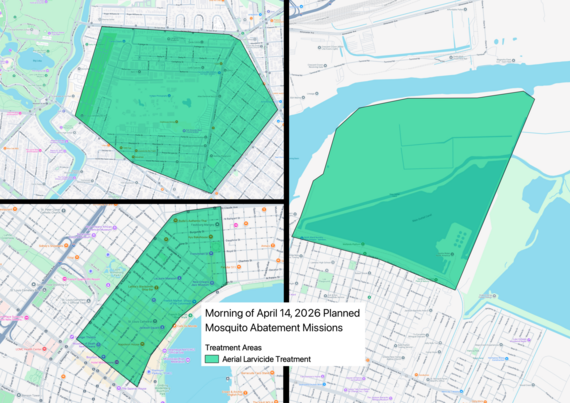This screenshot has height=403, width=570.
Task: Click the New Orleans Jazz Museum marker
Action: (x=212, y=282)
